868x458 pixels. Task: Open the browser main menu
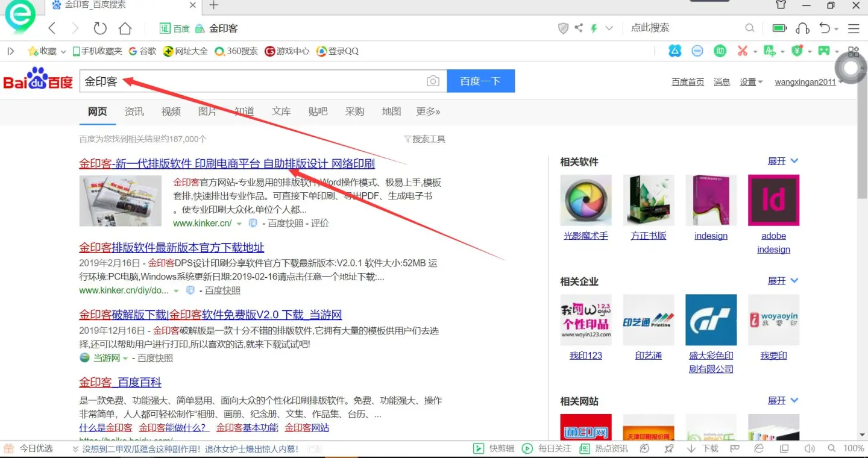(x=854, y=28)
